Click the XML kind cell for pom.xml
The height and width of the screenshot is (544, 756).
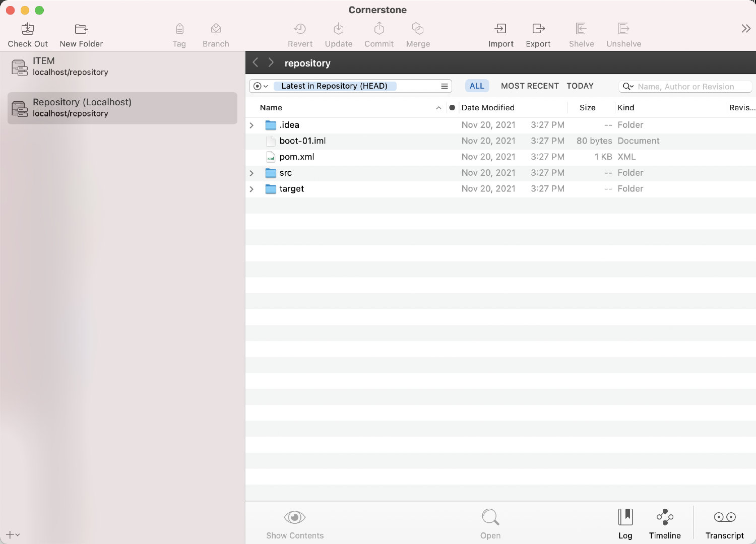click(x=626, y=157)
